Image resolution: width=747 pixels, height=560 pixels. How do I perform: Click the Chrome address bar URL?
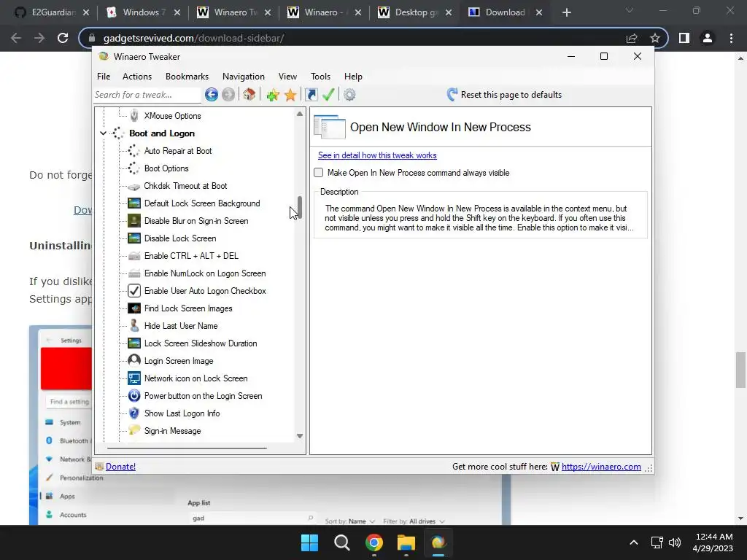[x=193, y=38]
